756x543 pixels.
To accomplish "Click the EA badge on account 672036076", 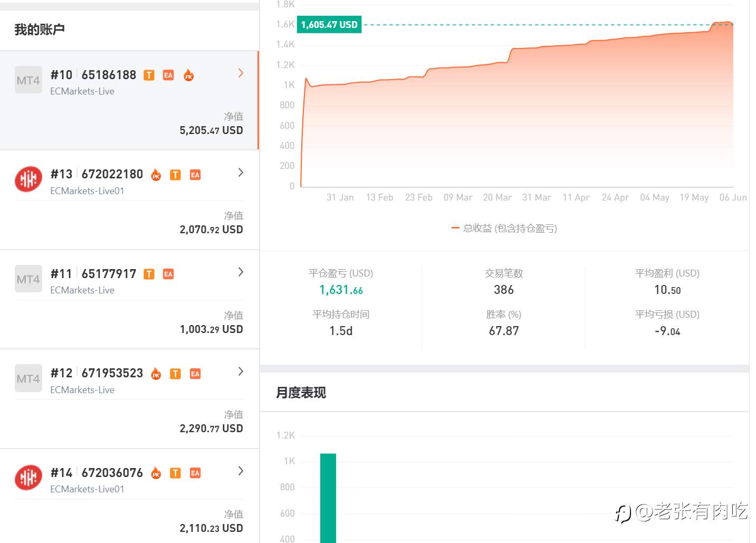I will pyautogui.click(x=195, y=473).
